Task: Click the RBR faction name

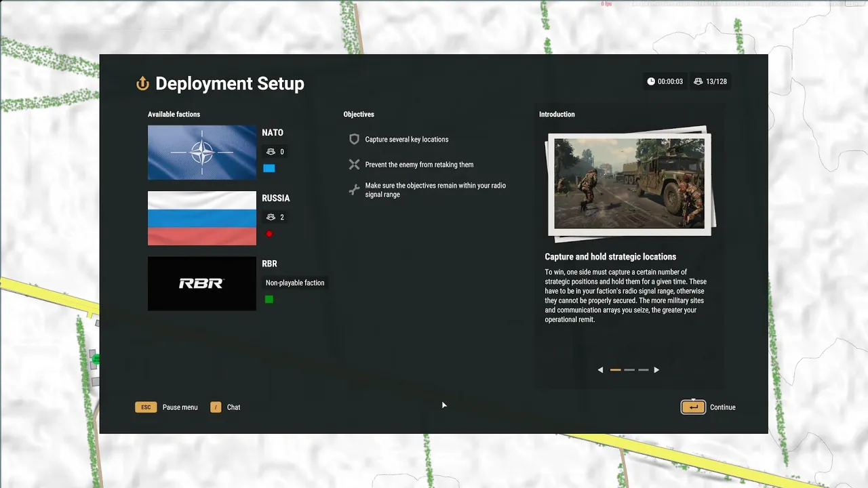Action: click(x=270, y=264)
